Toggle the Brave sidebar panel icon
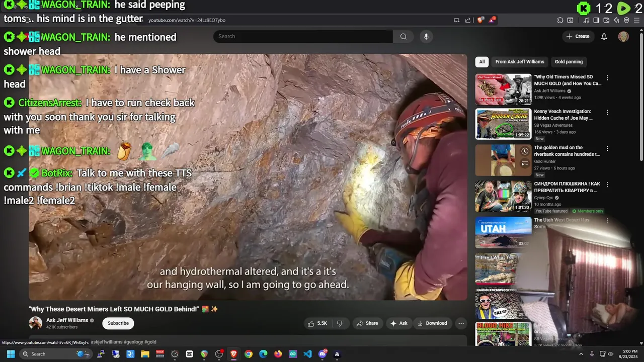The width and height of the screenshot is (644, 362). click(596, 20)
